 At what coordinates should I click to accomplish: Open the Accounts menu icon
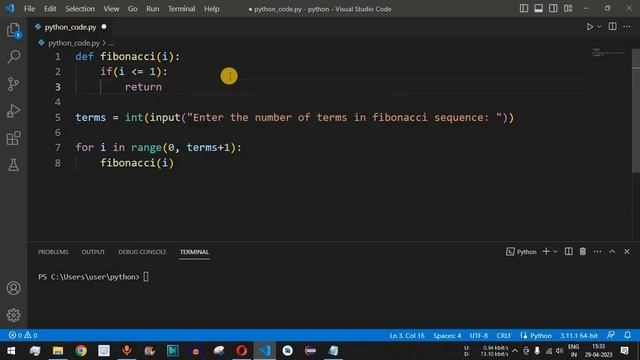click(13, 288)
